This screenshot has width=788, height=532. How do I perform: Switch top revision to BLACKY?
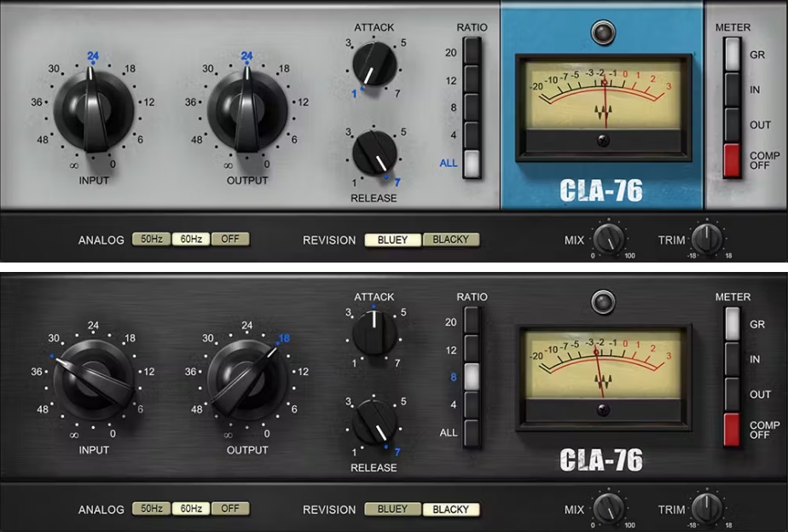(x=451, y=240)
